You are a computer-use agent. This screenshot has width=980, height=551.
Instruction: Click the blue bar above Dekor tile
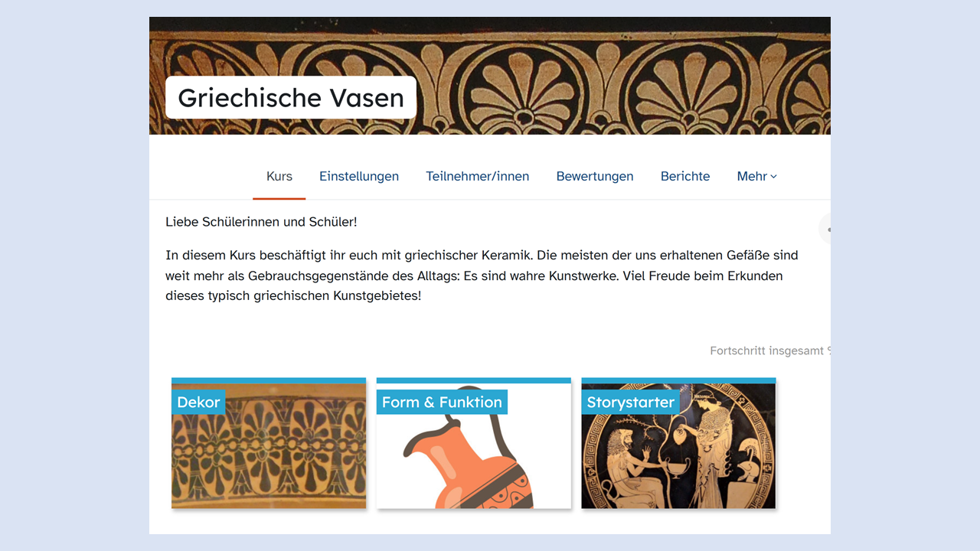269,380
